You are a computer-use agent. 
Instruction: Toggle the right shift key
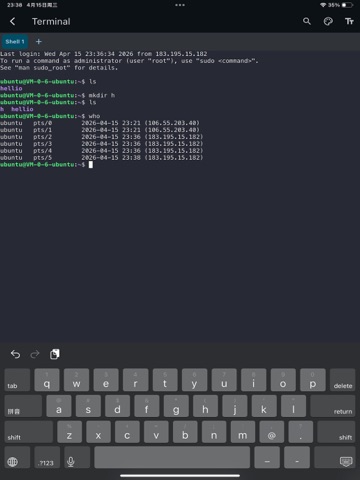pyautogui.click(x=336, y=432)
